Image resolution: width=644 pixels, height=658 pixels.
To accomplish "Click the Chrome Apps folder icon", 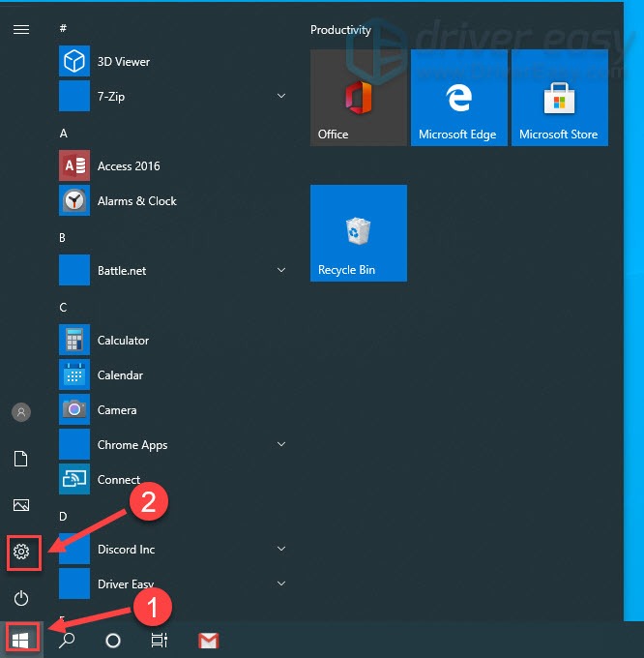I will (74, 444).
